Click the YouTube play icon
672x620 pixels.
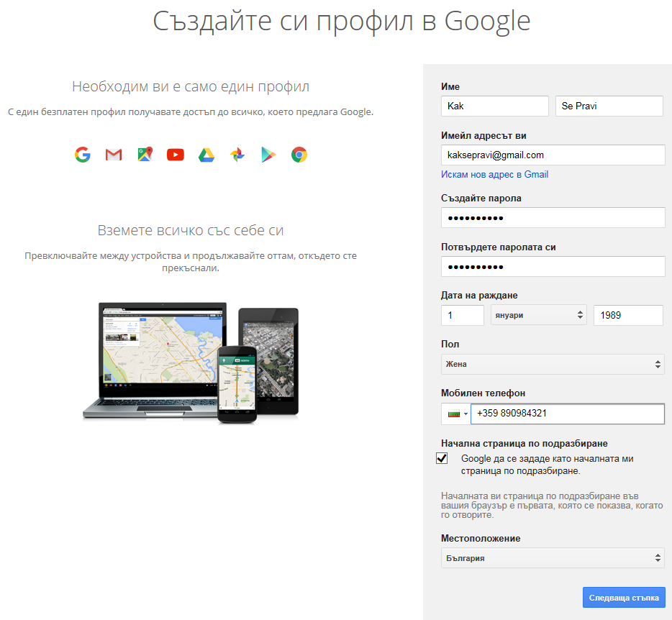pyautogui.click(x=176, y=154)
